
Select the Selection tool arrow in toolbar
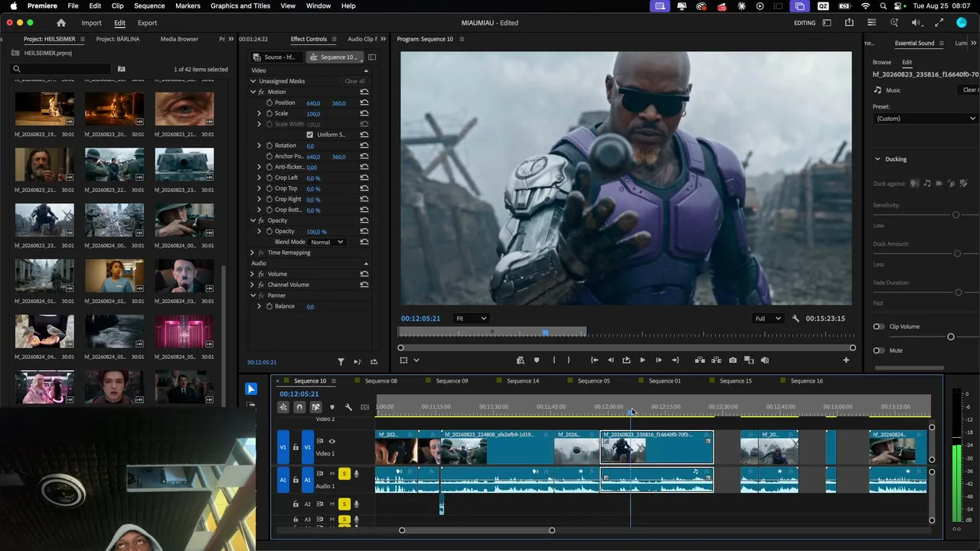pos(250,389)
